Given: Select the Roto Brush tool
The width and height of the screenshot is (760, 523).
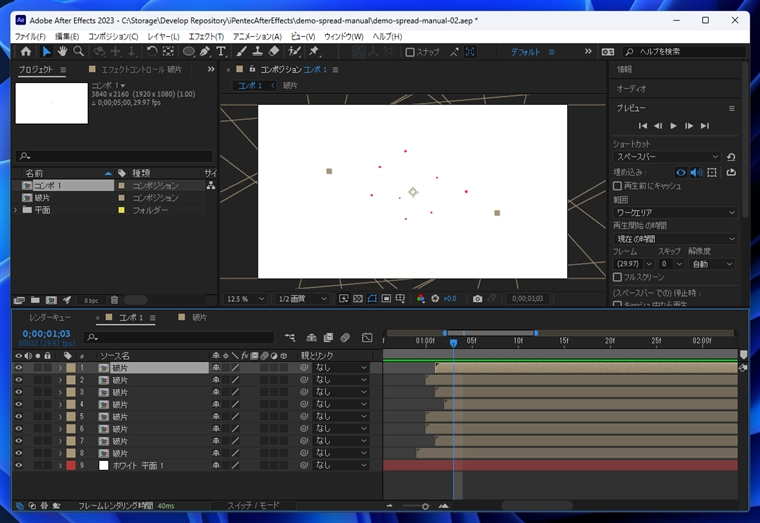Looking at the screenshot, I should coord(294,51).
